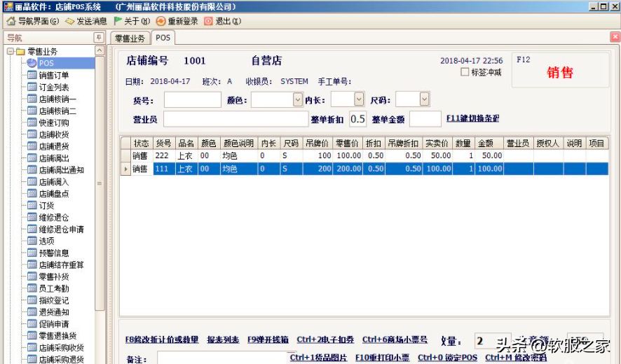This screenshot has width=621, height=364.
Task: Collapse the 零售业务 tree folder
Action: coord(11,52)
